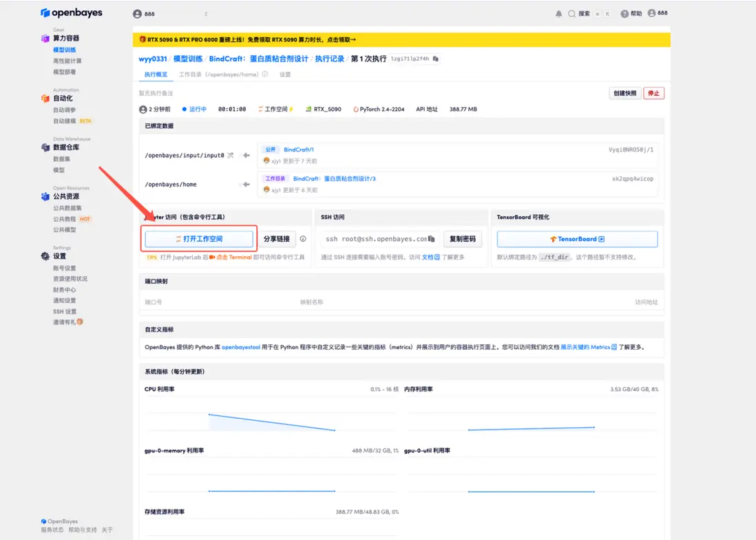
Task: Click the SSH command field
Action: click(380, 238)
